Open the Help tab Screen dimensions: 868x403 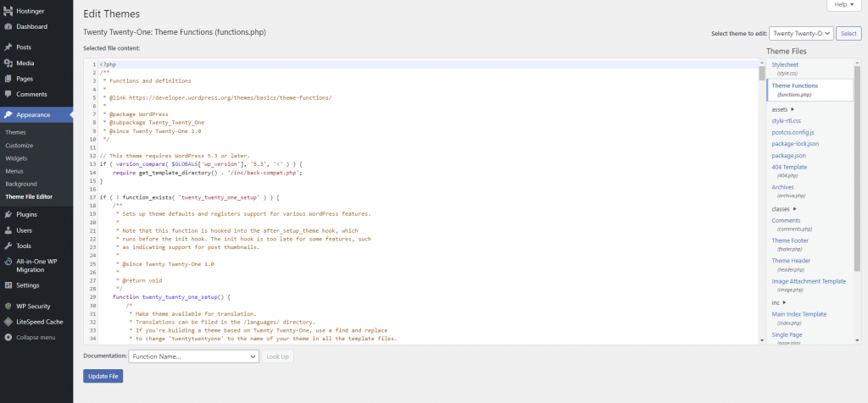[x=843, y=5]
